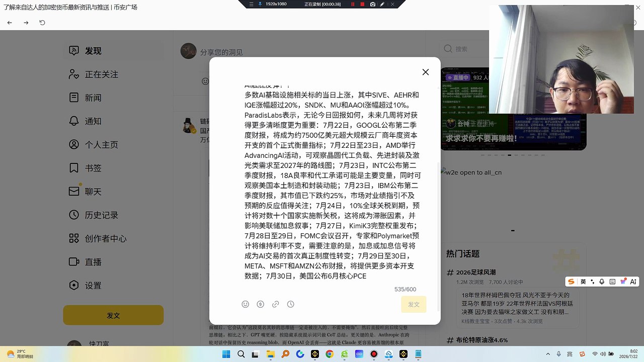Click the 发文 button in the dialog
Viewport: 644px width, 362px height.
[414, 305]
